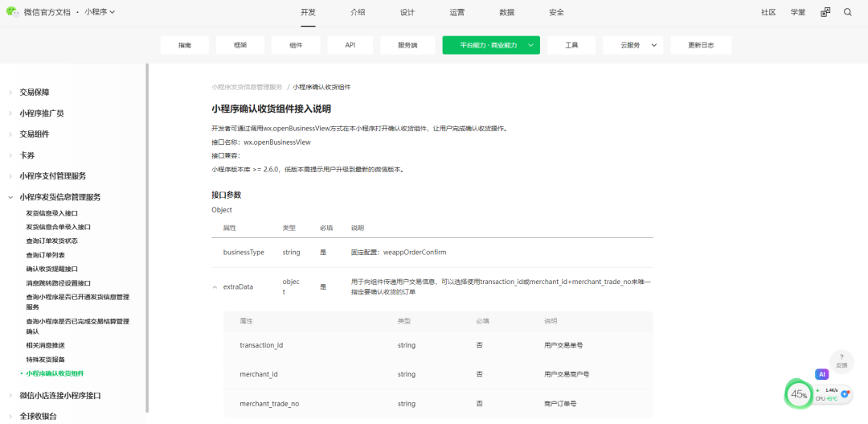Open the 组件 sub-navigation button
This screenshot has width=868, height=424.
click(x=296, y=45)
